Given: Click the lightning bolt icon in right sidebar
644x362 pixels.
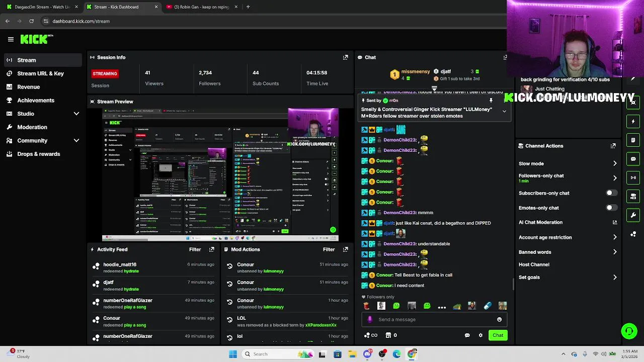Looking at the screenshot, I should [633, 121].
